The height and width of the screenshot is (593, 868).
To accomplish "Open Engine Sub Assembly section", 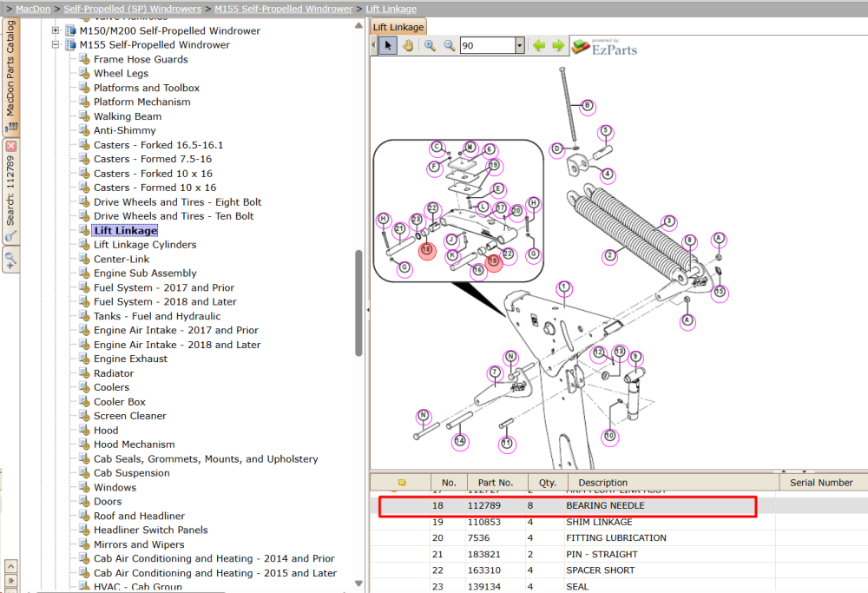I will point(145,273).
